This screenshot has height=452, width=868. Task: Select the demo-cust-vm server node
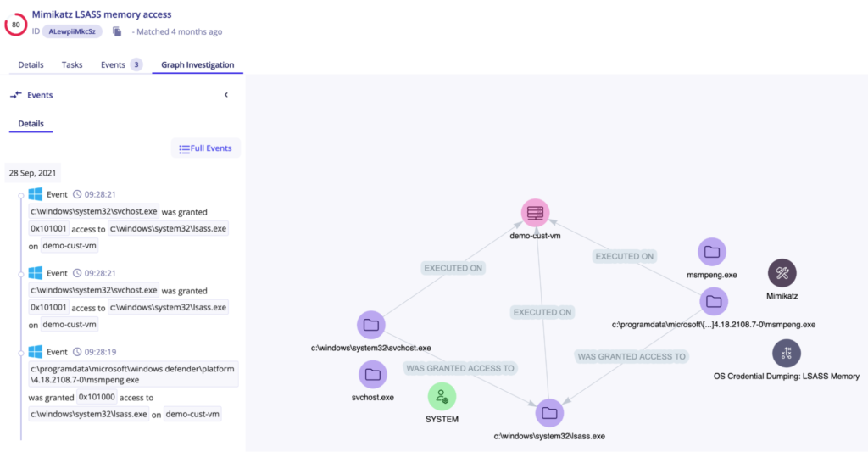click(535, 213)
